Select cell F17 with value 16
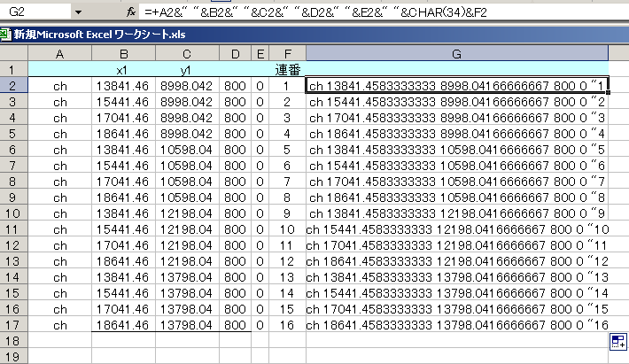Screen dimensions: 629x364 tap(287, 325)
